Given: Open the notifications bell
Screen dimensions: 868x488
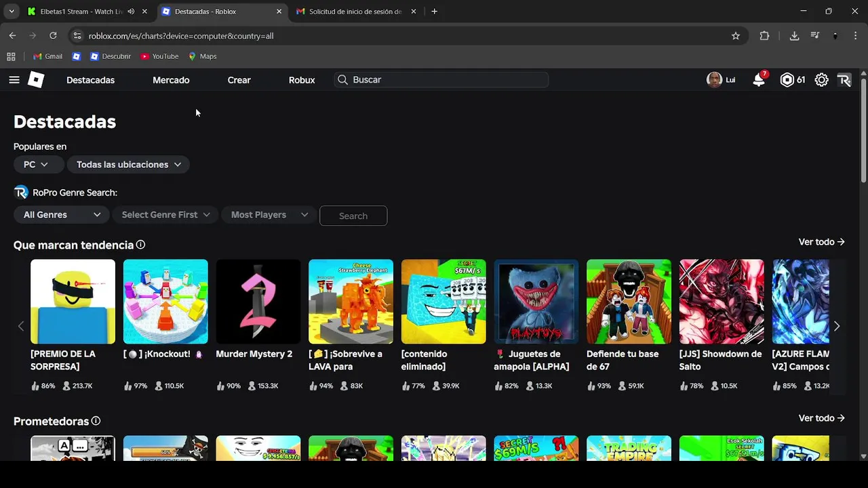Looking at the screenshot, I should click(759, 80).
